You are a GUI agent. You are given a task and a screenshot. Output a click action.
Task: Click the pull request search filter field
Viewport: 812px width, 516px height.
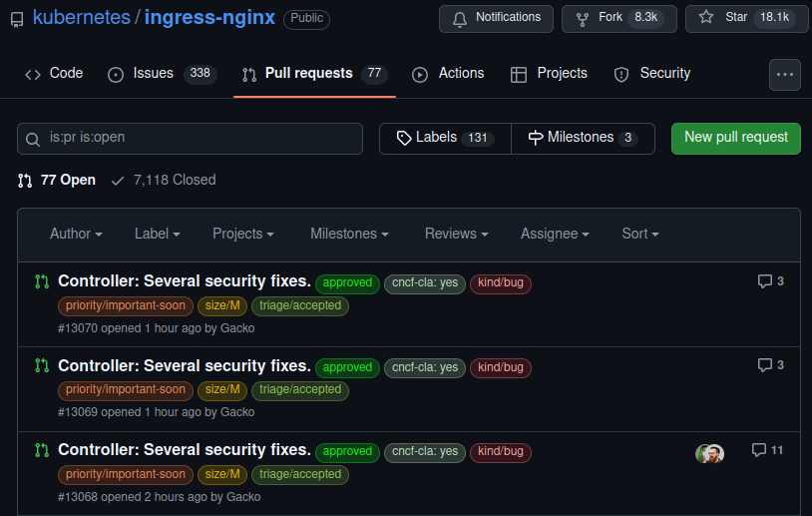click(x=200, y=138)
